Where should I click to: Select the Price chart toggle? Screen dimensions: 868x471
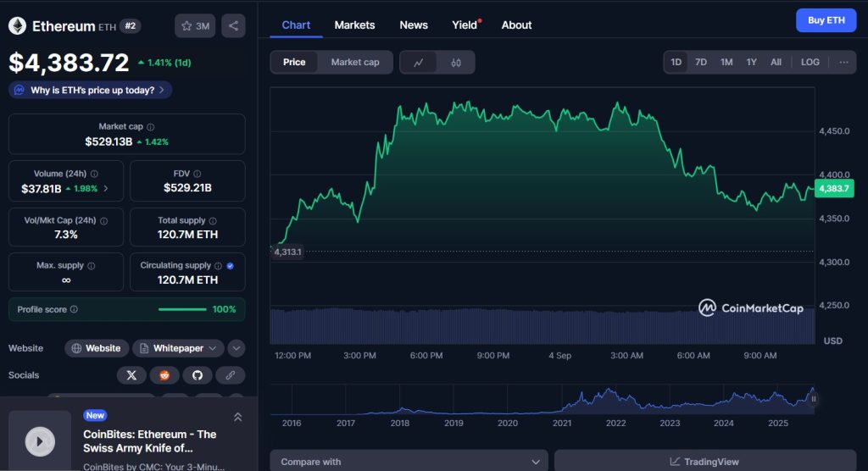[294, 62]
